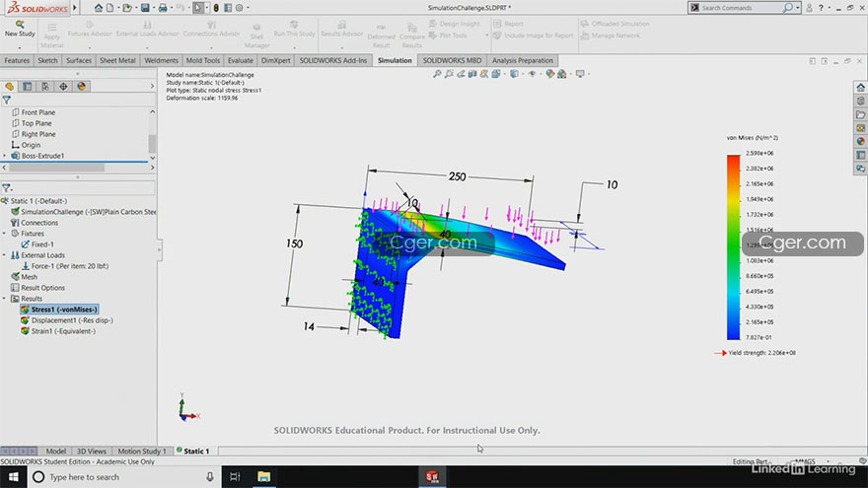Click the Search Commands input field
Image resolution: width=868 pixels, height=488 pixels.
(741, 8)
